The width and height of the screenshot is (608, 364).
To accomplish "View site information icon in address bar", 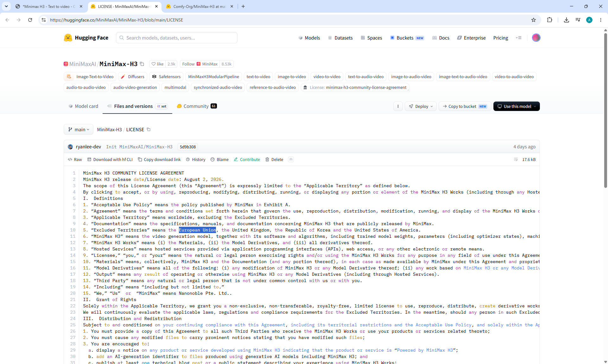I will click(x=44, y=20).
